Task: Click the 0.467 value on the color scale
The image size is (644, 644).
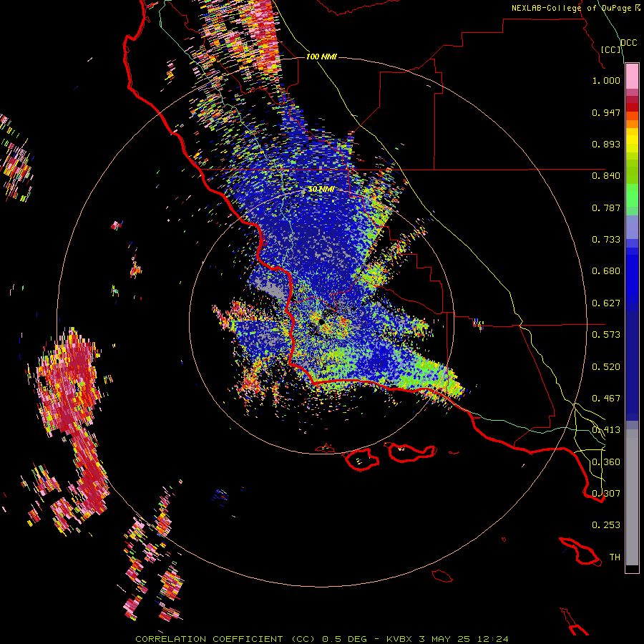Action: click(606, 399)
